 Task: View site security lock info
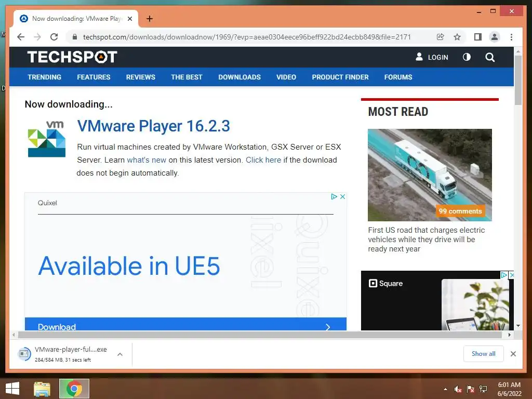click(x=75, y=37)
